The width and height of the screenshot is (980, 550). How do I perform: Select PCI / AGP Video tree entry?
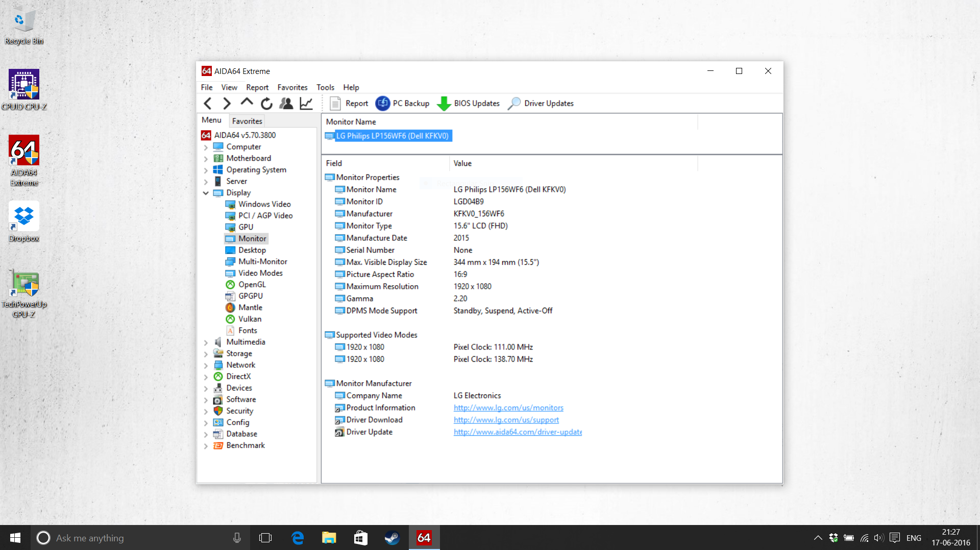265,216
